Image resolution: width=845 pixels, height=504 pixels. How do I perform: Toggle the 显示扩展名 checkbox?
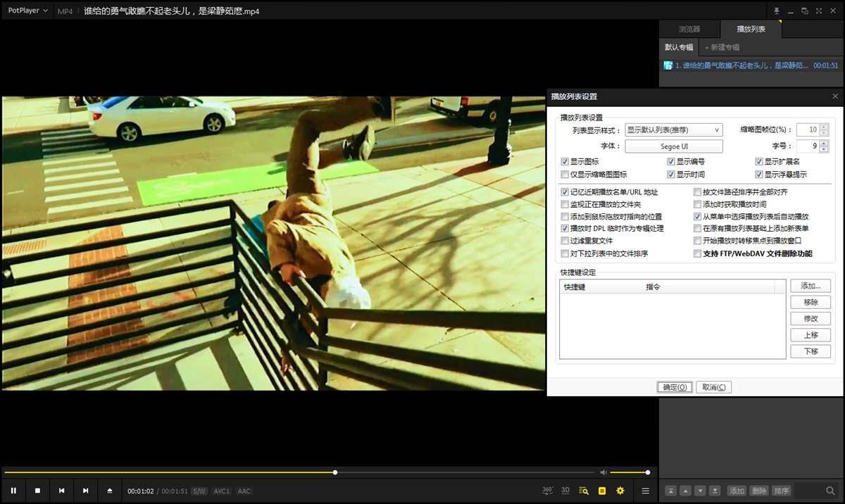759,162
